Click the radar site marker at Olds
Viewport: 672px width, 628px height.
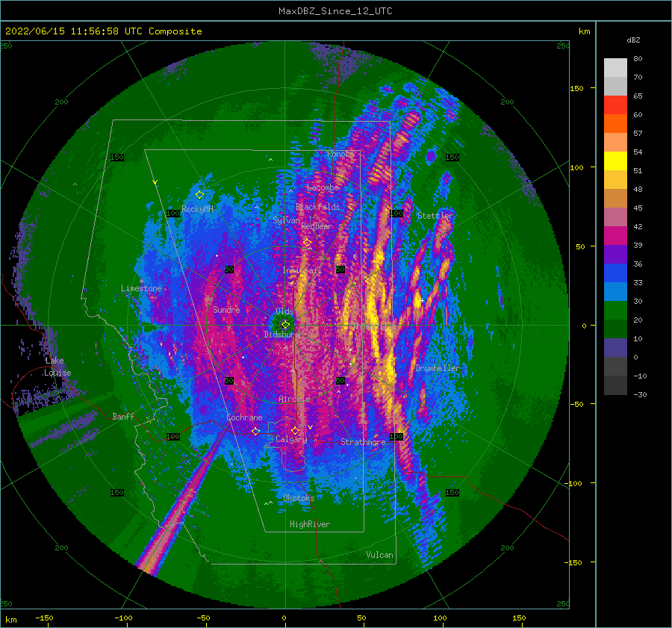click(x=285, y=325)
